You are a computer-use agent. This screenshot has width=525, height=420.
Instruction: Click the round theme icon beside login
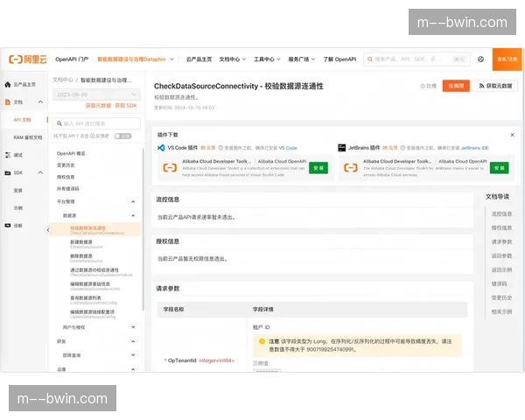[480, 59]
